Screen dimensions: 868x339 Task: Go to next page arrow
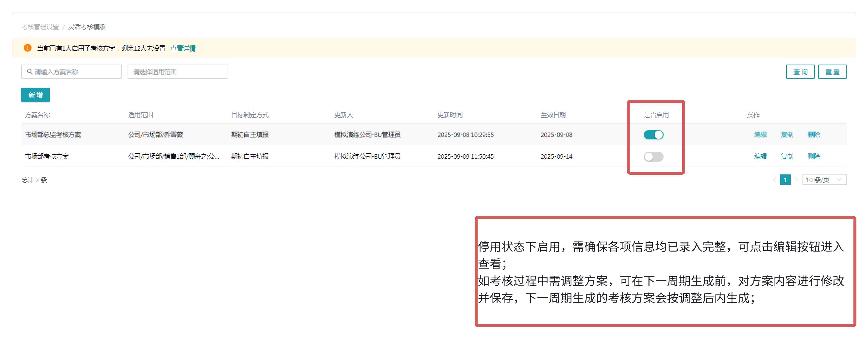(796, 180)
